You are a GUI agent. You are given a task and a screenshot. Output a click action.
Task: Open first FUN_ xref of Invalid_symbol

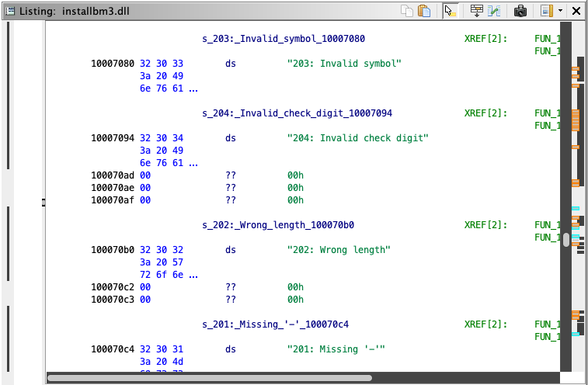point(547,39)
